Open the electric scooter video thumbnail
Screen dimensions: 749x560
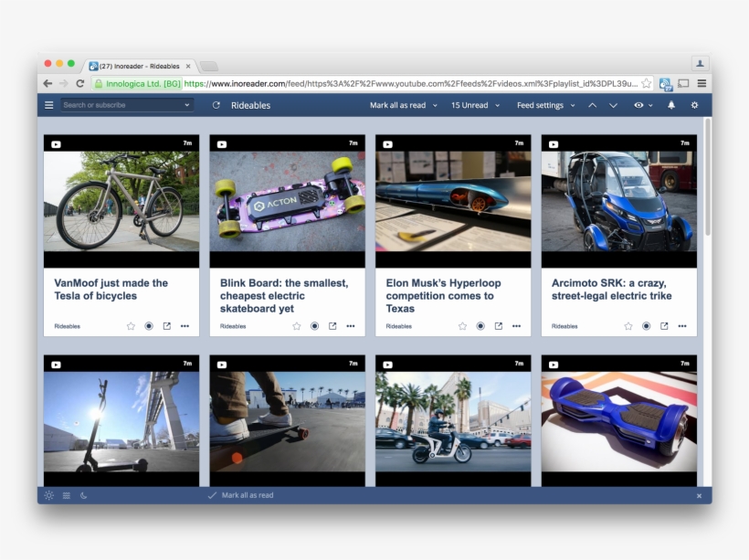[121, 421]
